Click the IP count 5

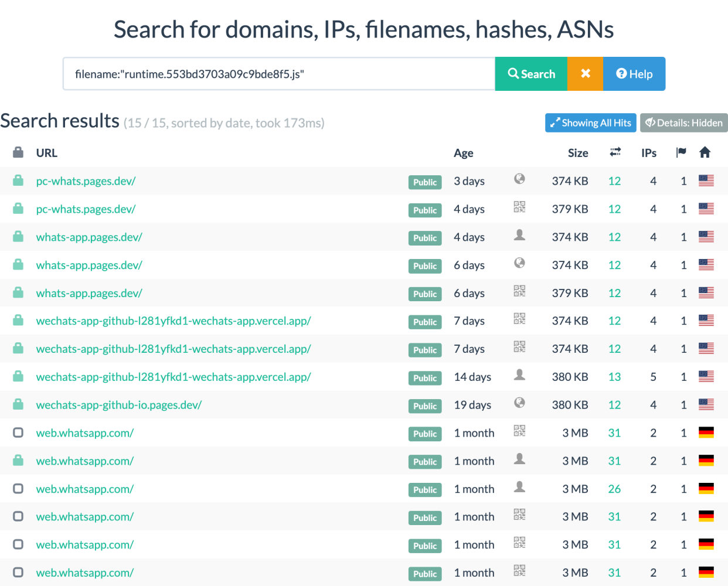click(x=653, y=377)
